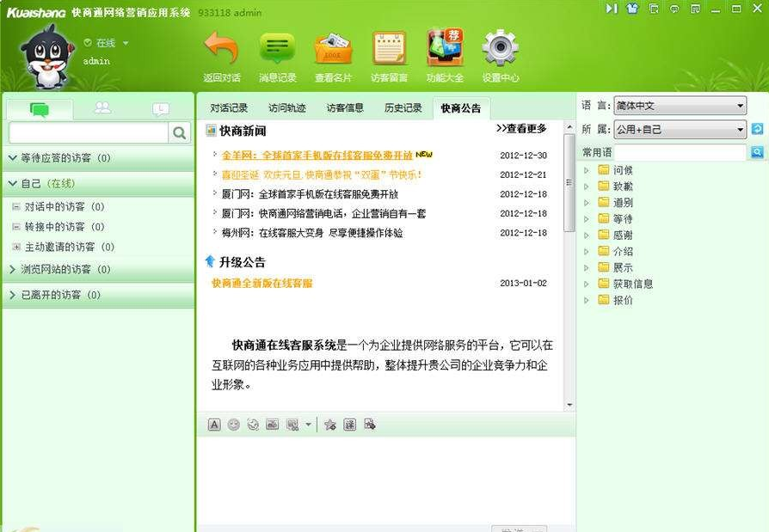Open 快商通全新版在线客服 upgrade notice
Image resolution: width=769 pixels, height=532 pixels.
(x=262, y=283)
